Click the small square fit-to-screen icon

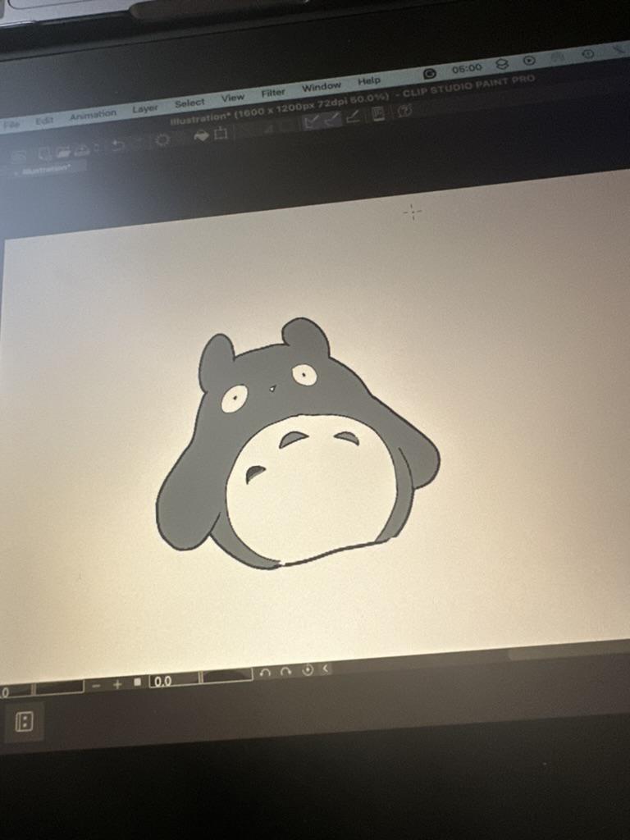click(x=137, y=682)
